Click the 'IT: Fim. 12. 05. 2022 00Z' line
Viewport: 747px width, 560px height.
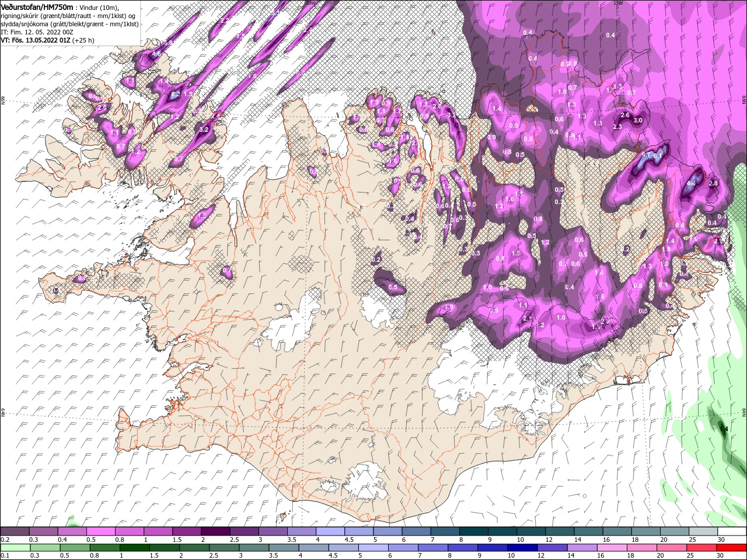tap(36, 32)
